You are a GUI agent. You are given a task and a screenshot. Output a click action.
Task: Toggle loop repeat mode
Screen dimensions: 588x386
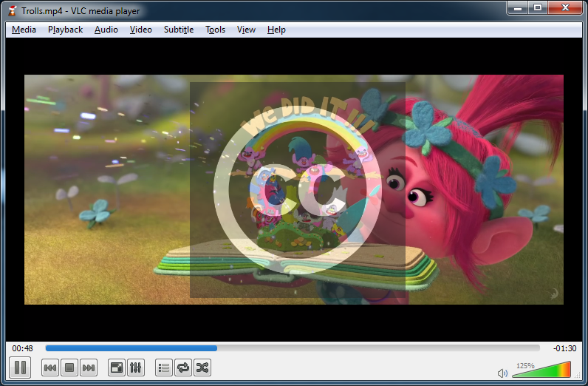(183, 368)
